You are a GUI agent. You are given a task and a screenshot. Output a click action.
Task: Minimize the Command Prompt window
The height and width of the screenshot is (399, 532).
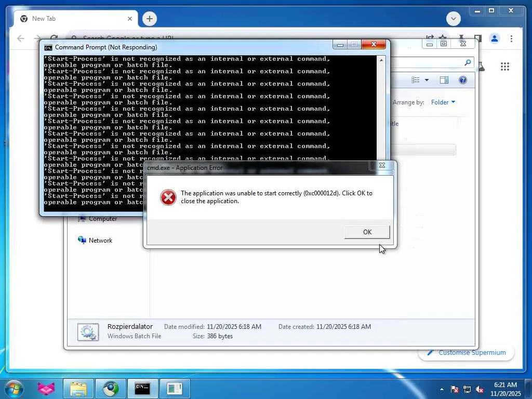click(340, 45)
